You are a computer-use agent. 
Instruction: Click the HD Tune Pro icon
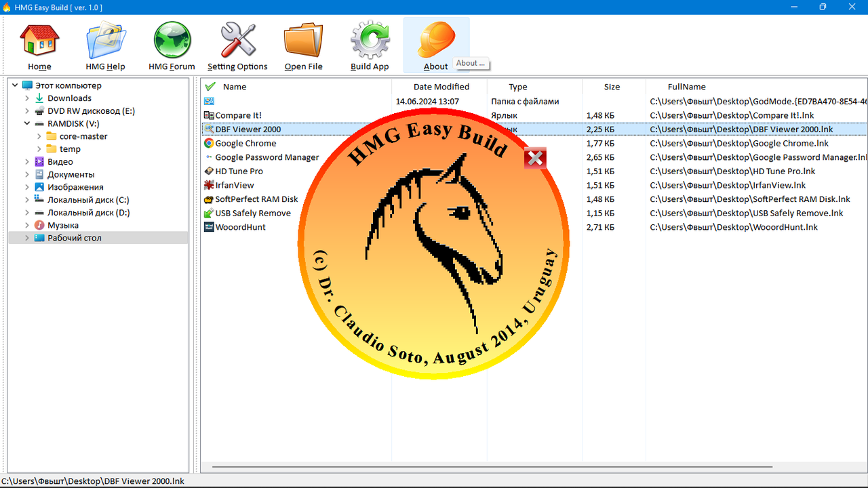click(x=209, y=171)
